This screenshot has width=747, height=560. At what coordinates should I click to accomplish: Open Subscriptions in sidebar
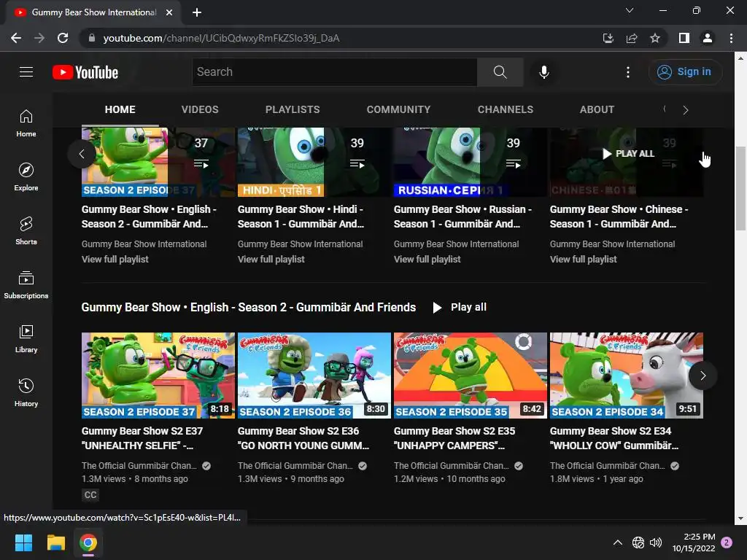(x=26, y=285)
